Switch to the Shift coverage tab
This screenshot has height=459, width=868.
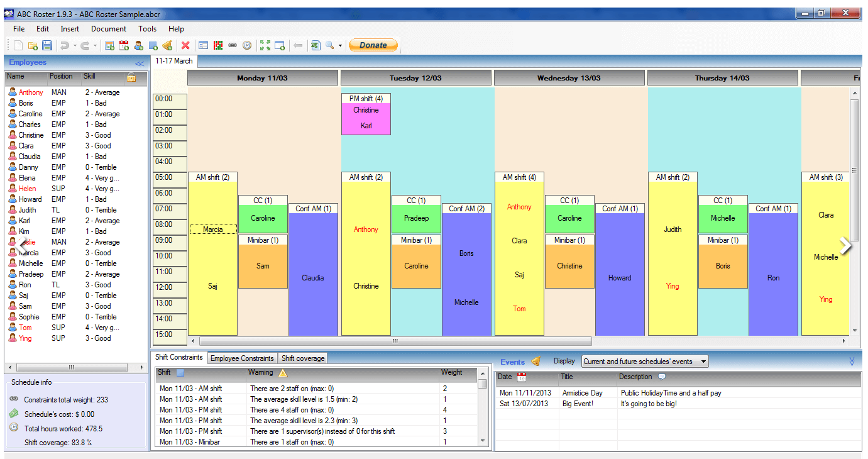pyautogui.click(x=302, y=358)
